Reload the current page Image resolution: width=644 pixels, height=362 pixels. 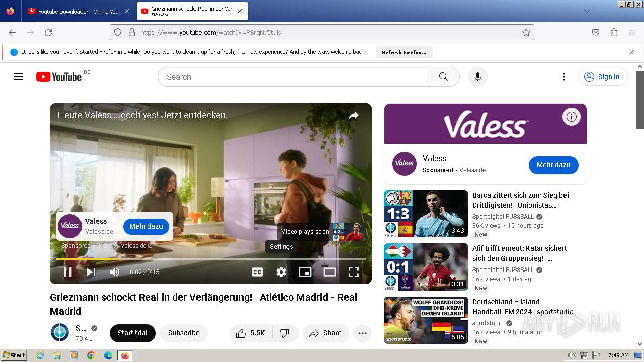click(48, 32)
